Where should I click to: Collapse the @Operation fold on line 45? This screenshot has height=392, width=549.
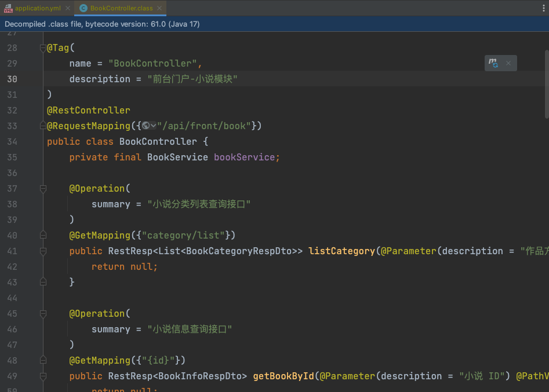pos(43,314)
